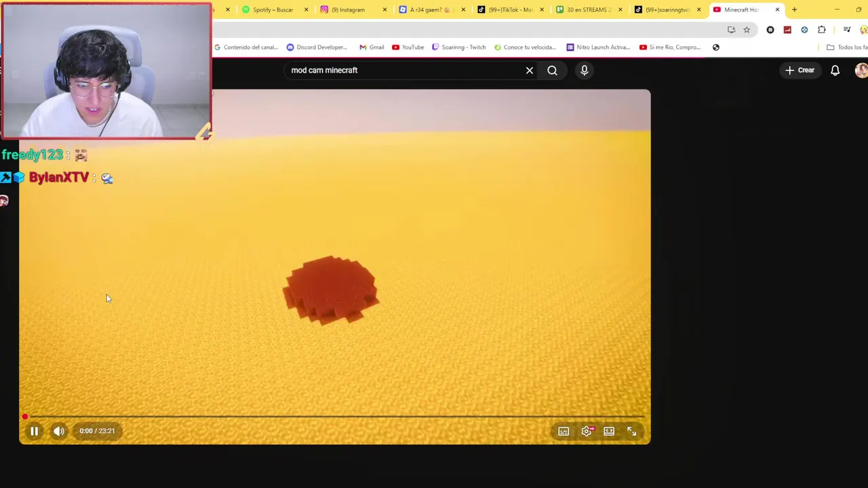The width and height of the screenshot is (868, 488).
Task: Click the video progress bar
Action: pyautogui.click(x=334, y=416)
